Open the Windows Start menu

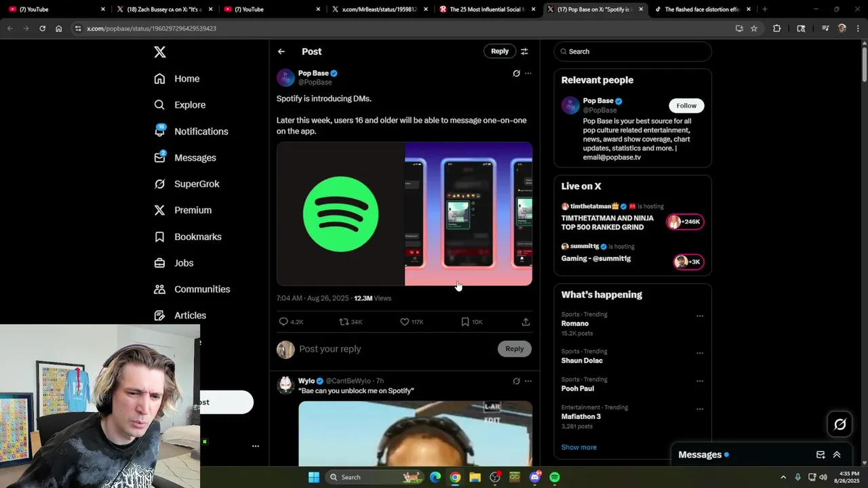(314, 477)
